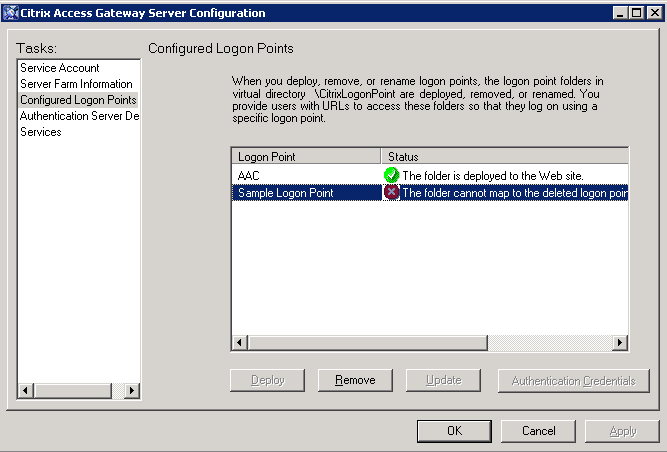Open Authentication Credentials

(573, 381)
